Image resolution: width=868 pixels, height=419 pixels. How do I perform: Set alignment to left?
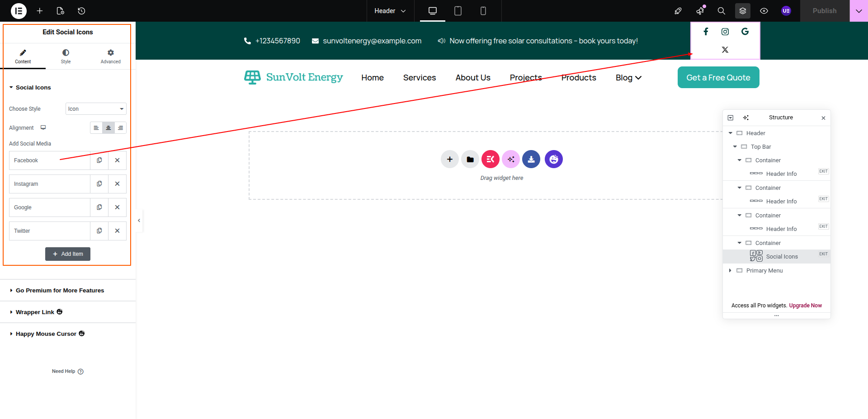click(96, 128)
